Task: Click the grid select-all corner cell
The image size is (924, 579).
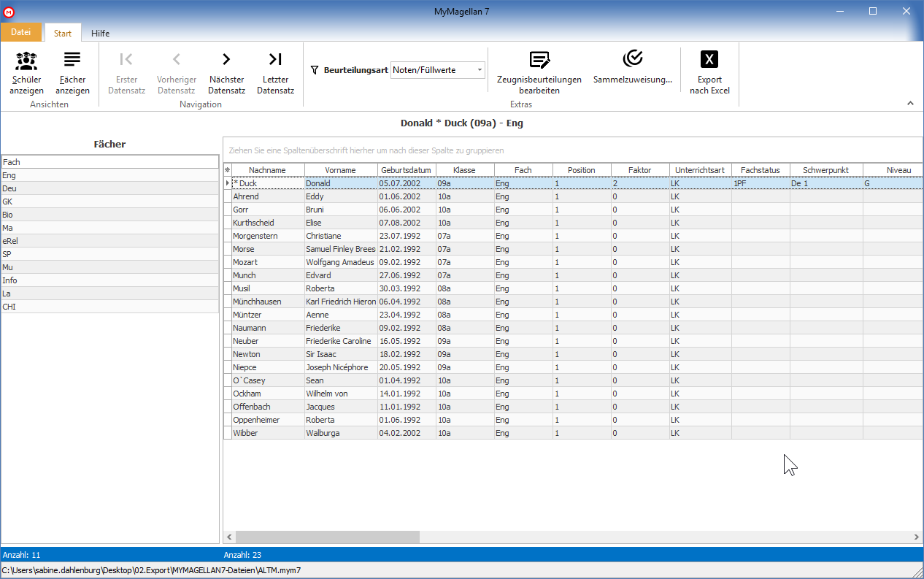Action: (227, 170)
